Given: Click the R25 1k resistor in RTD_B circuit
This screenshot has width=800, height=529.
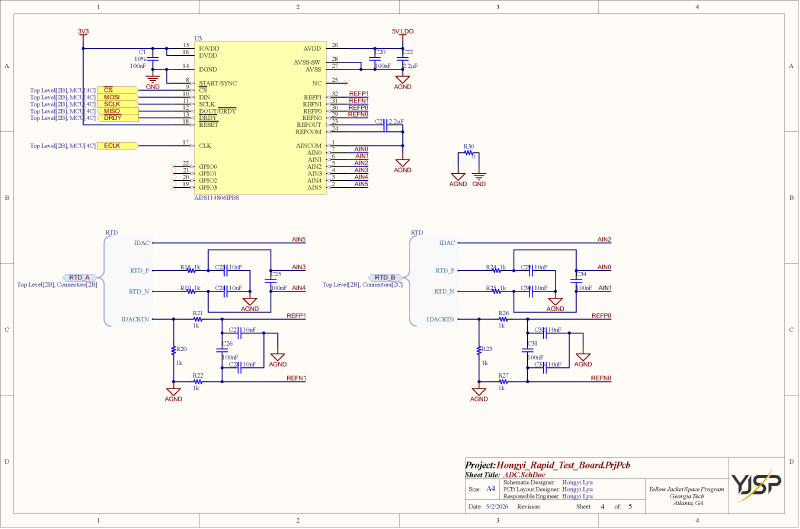Looking at the screenshot, I should 496,291.
